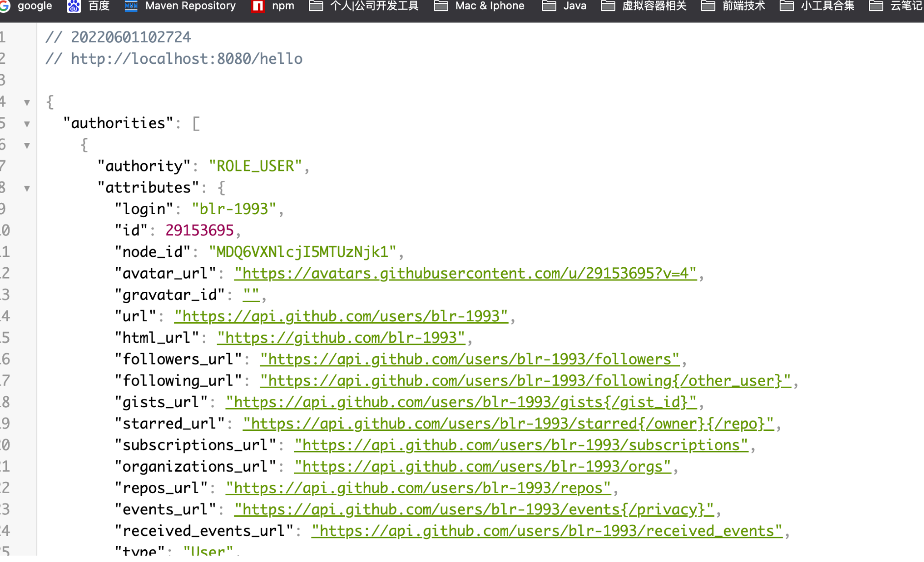Open the 个人|公司开发工具 bookmark folder
This screenshot has height=562, width=924.
[x=364, y=6]
